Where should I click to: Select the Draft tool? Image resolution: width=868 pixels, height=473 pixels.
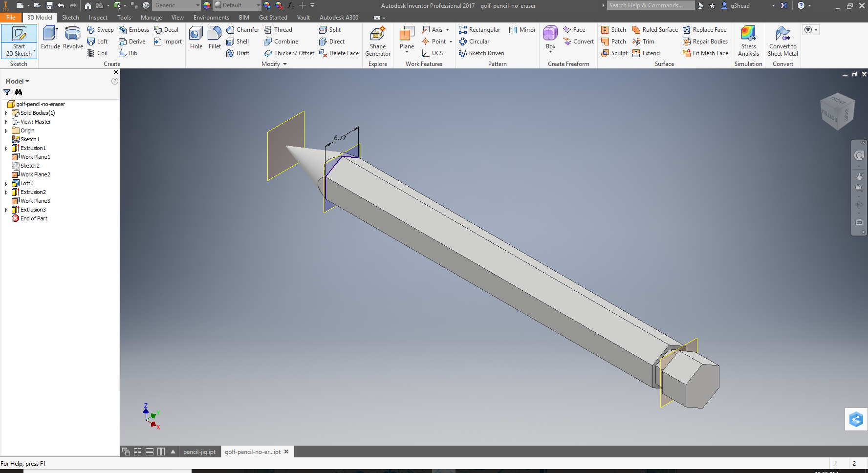click(x=238, y=53)
